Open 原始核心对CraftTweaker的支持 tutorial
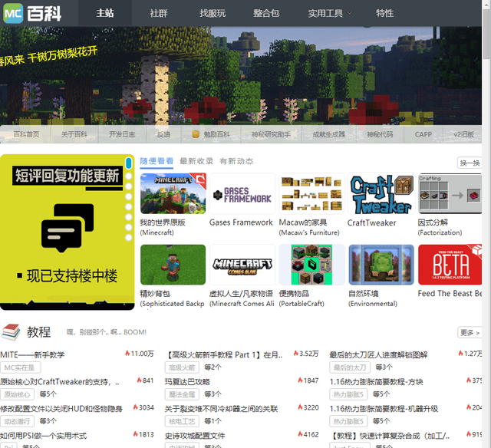Image resolution: width=491 pixels, height=448 pixels. (60, 381)
